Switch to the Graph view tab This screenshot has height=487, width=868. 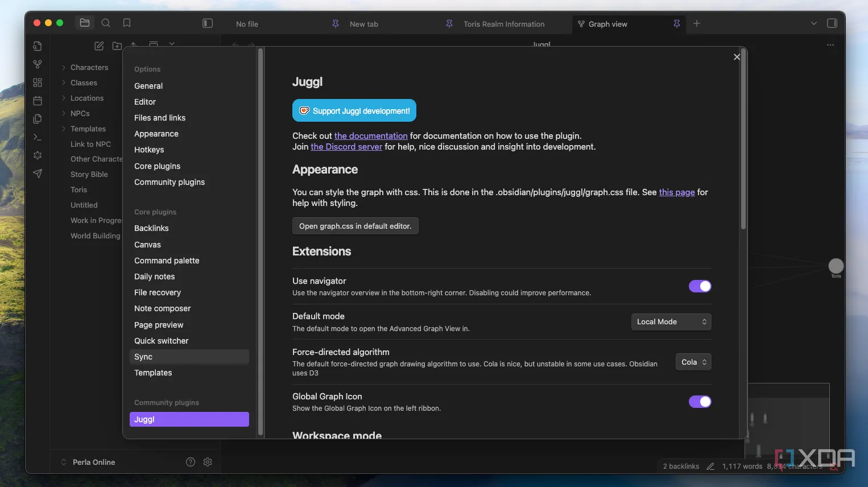(608, 24)
